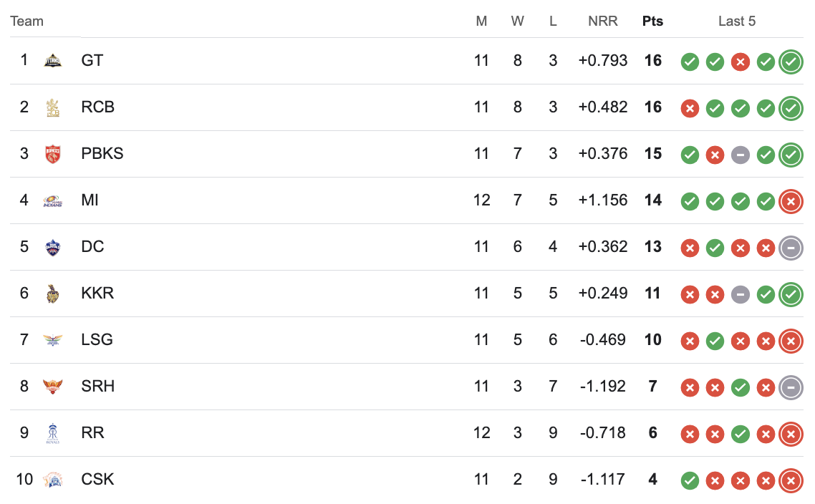
Task: Click the CSK team logo icon
Action: tap(53, 480)
